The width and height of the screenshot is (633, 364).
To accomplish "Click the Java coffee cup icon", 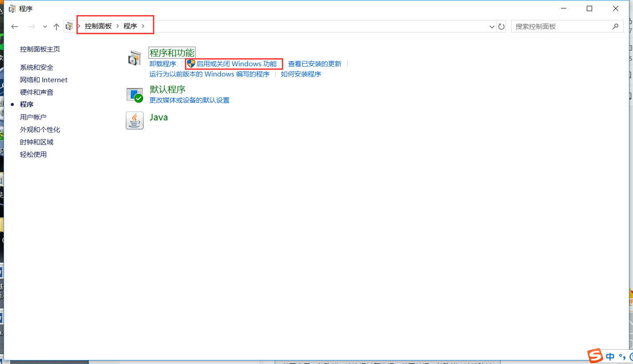I will (135, 120).
